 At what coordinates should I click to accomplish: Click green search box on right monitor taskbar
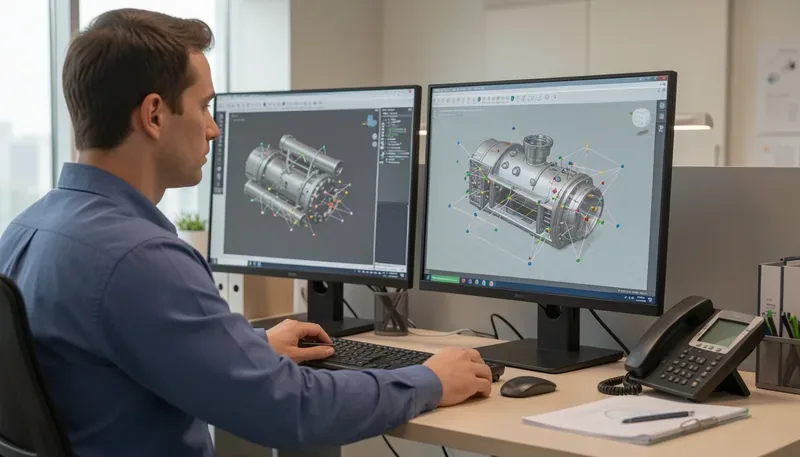445,280
